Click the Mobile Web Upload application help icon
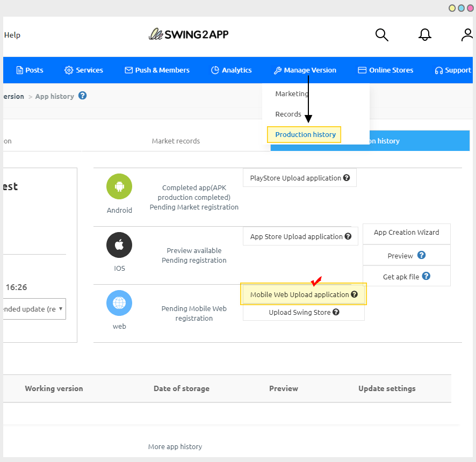The height and width of the screenshot is (462, 476). [x=354, y=294]
